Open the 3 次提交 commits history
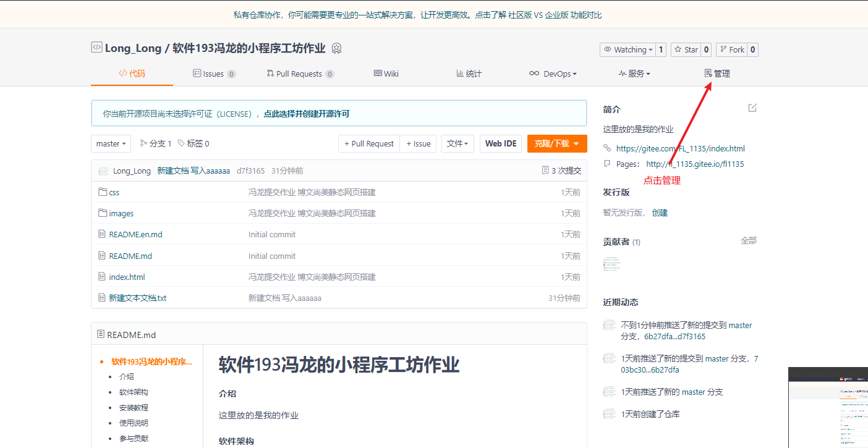This screenshot has height=448, width=868. click(561, 171)
